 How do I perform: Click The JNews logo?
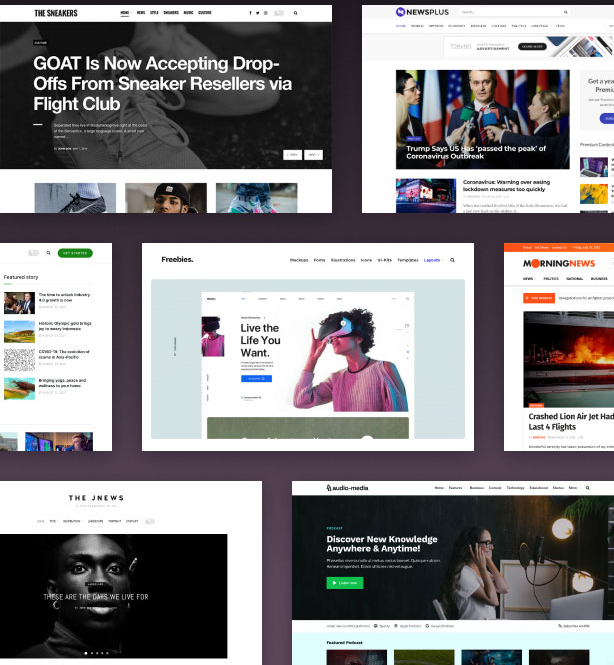(x=96, y=500)
